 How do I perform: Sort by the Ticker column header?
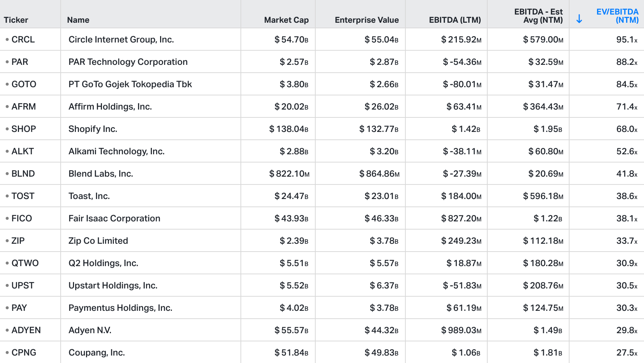pos(16,20)
